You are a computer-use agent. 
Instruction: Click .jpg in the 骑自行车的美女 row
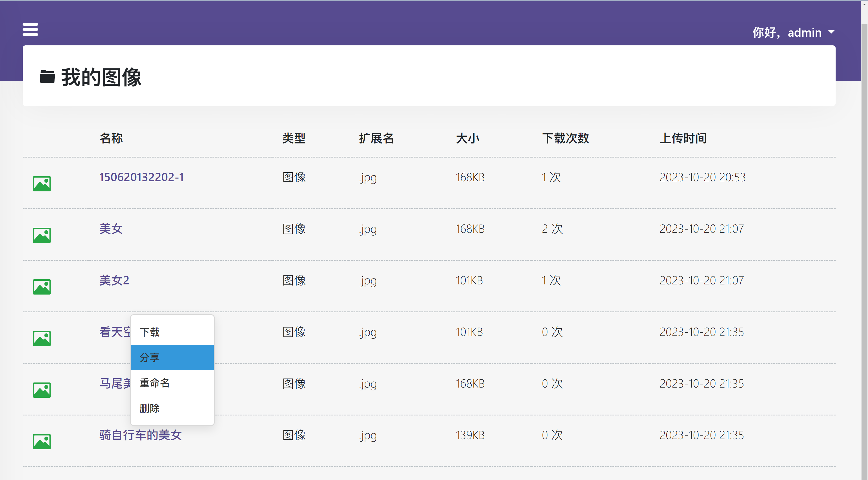coord(368,435)
